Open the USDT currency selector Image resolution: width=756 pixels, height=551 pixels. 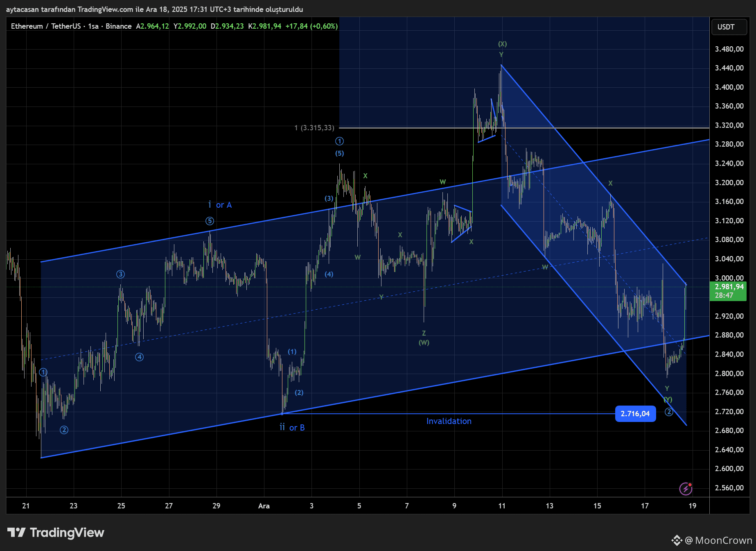coord(729,27)
